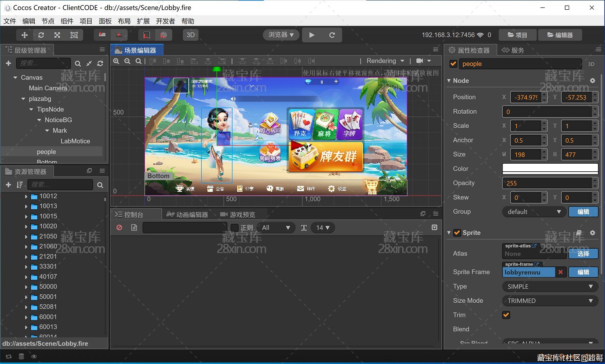This screenshot has width=605, height=364.
Task: Create a new asset with plus icon
Action: 8,185
